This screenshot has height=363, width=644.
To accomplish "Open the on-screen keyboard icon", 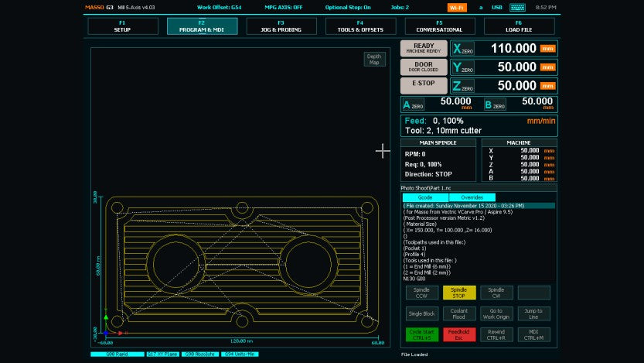I will [517, 7].
